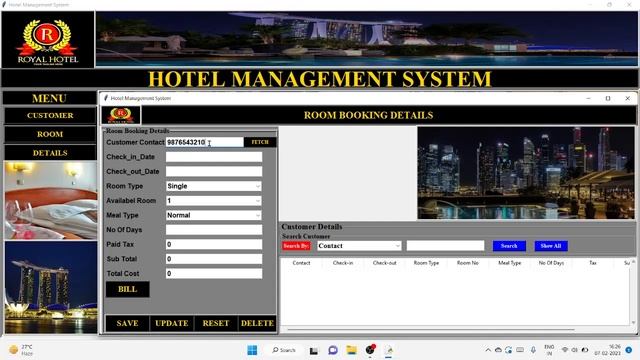Click the Python app icon on taskbar
Image resolution: width=640 pixels, height=360 pixels.
[x=389, y=350]
